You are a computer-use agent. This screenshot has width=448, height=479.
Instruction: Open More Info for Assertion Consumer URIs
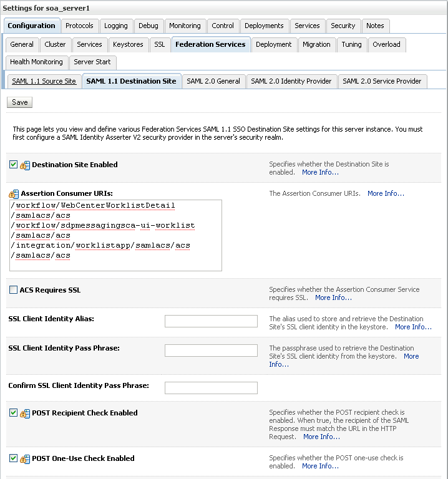tap(386, 193)
